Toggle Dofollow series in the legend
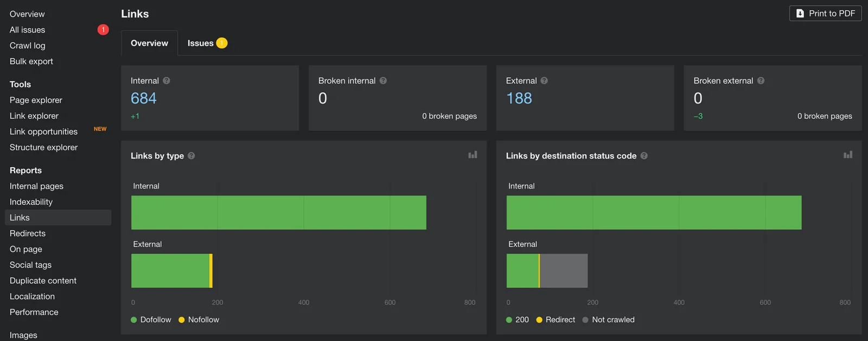This screenshot has width=868, height=341. 151,320
